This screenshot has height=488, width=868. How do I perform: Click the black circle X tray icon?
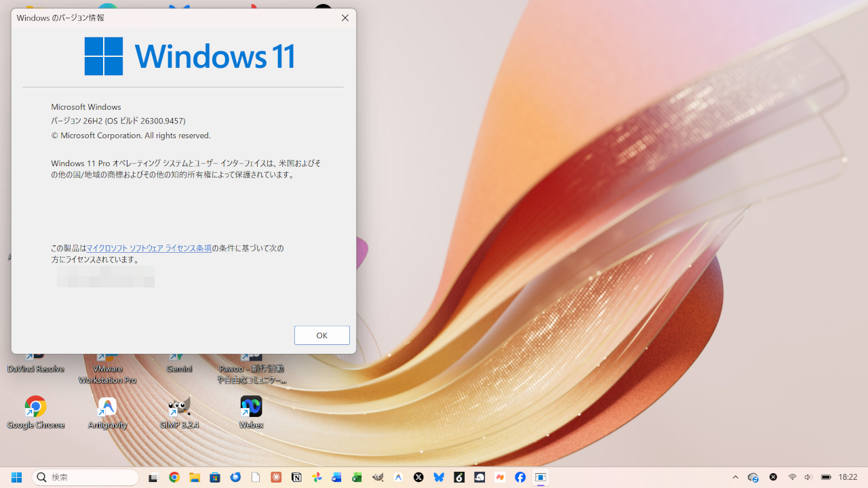point(773,477)
